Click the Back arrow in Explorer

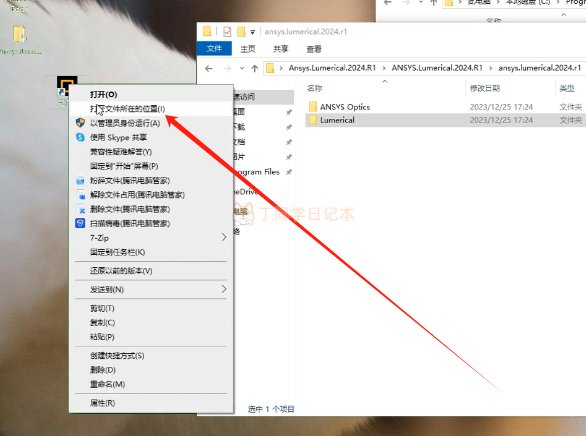(209, 68)
